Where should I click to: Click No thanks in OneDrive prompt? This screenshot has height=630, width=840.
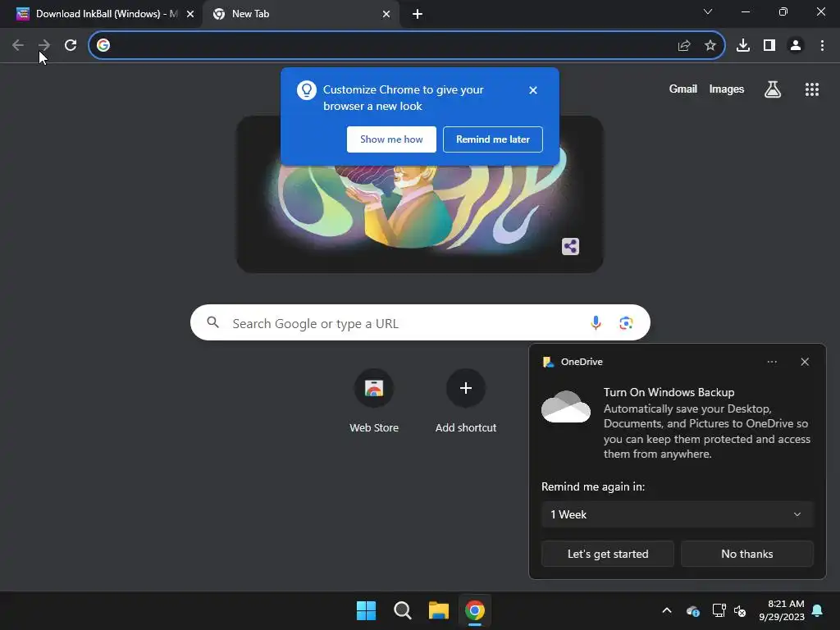(x=746, y=554)
